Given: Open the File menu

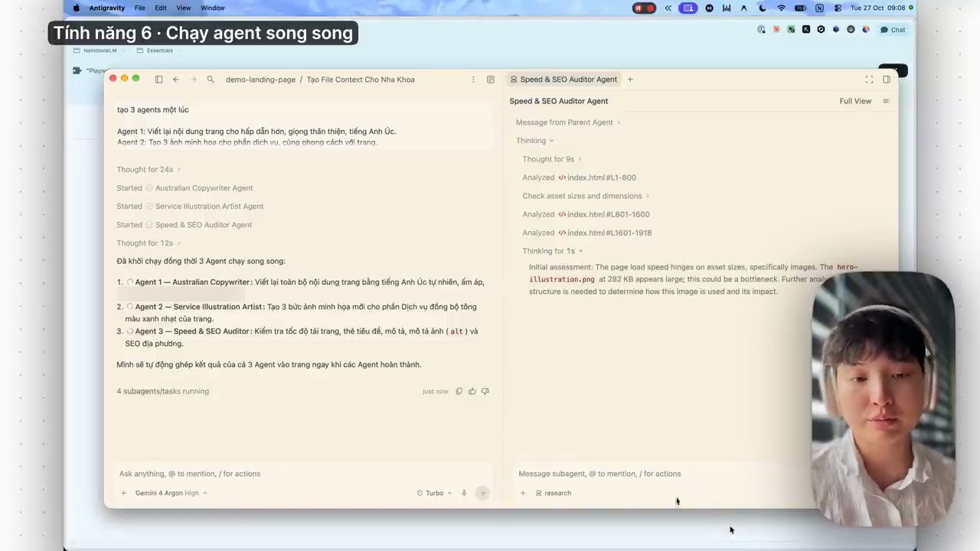Looking at the screenshot, I should tap(140, 8).
